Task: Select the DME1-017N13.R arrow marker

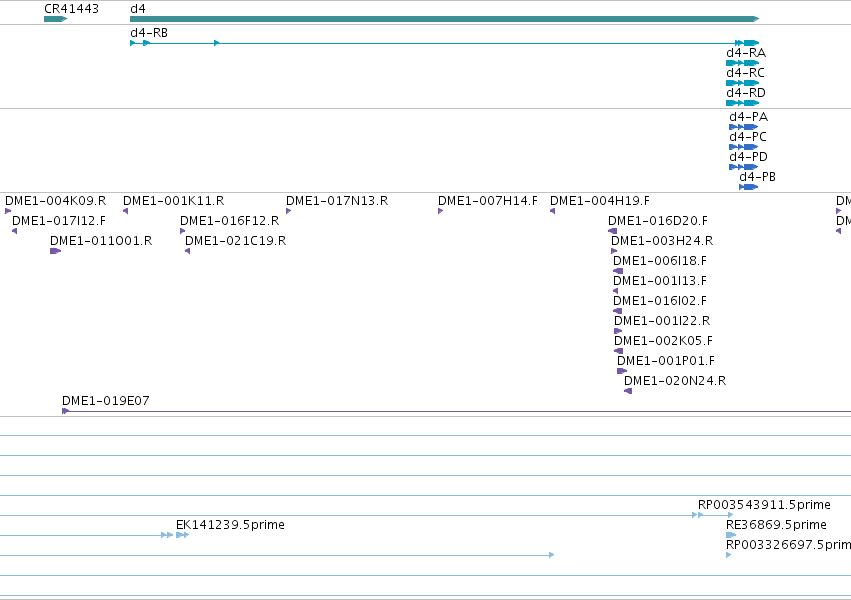Action: (x=289, y=211)
